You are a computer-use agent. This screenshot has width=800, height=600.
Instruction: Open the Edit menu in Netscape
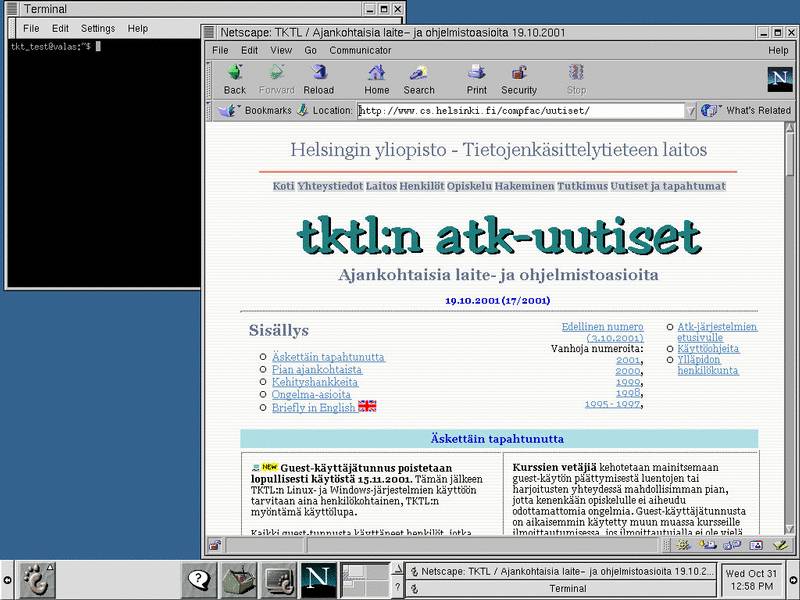(249, 50)
